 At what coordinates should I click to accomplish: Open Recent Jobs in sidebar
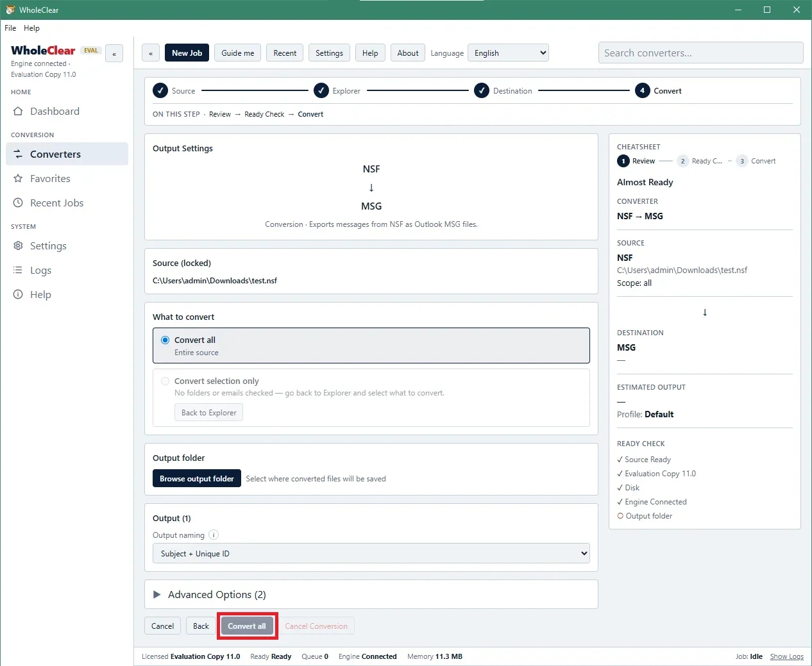coord(67,203)
